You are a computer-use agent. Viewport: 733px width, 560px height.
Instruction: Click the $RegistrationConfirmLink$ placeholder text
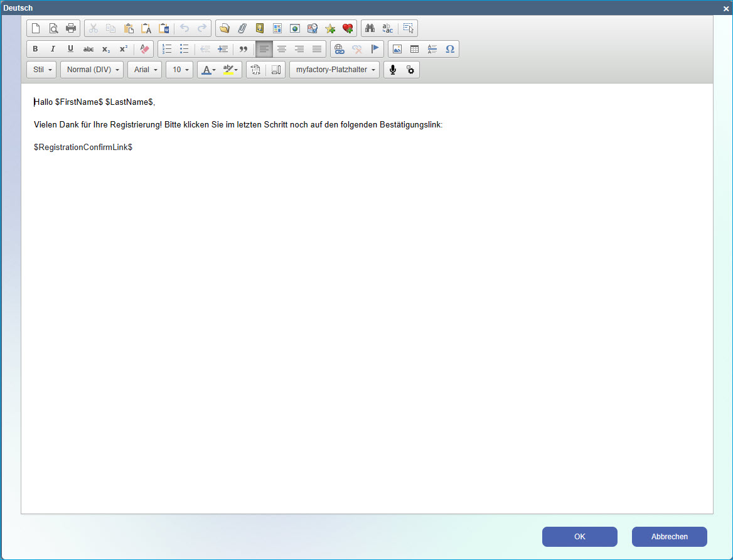83,148
